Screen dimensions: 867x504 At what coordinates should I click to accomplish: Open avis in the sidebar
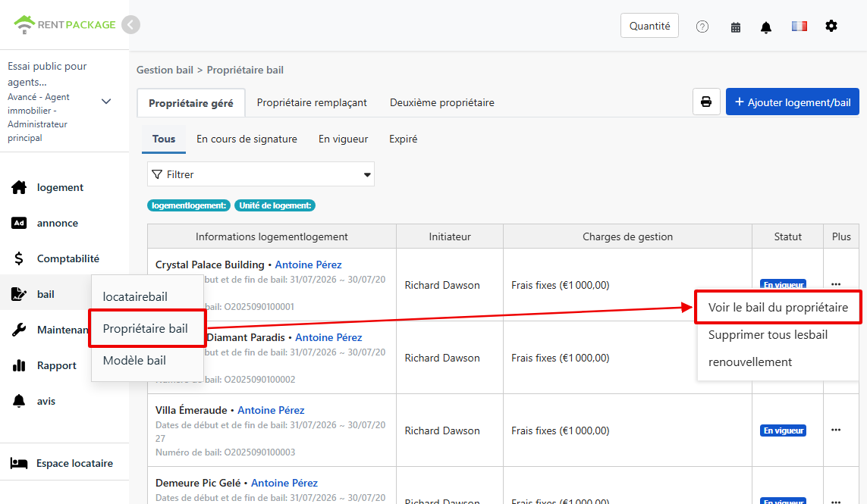pos(46,401)
